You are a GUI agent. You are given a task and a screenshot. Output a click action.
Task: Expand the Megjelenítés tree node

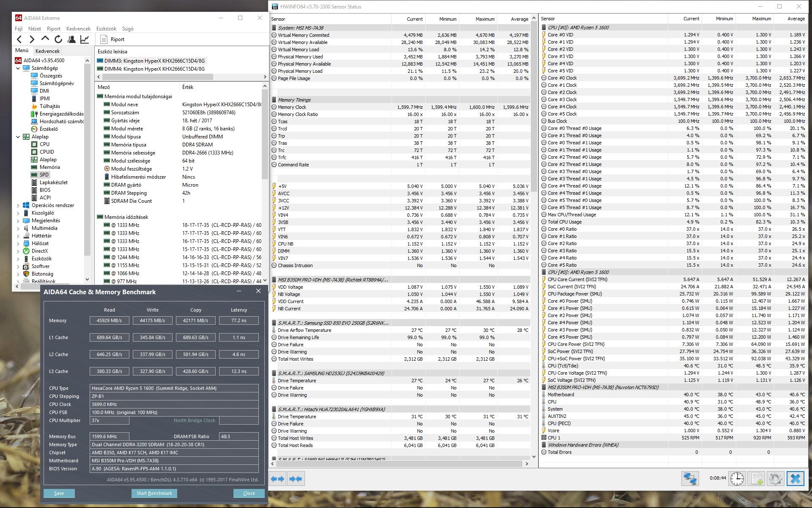point(18,221)
